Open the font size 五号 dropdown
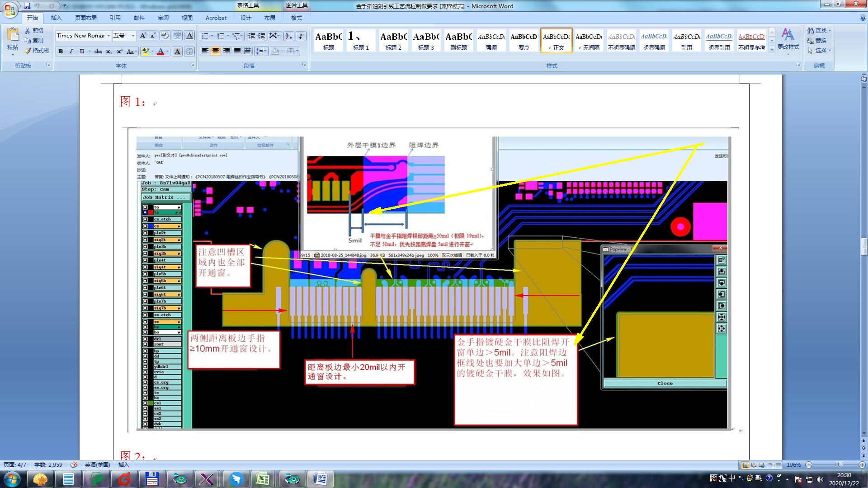 (x=133, y=36)
